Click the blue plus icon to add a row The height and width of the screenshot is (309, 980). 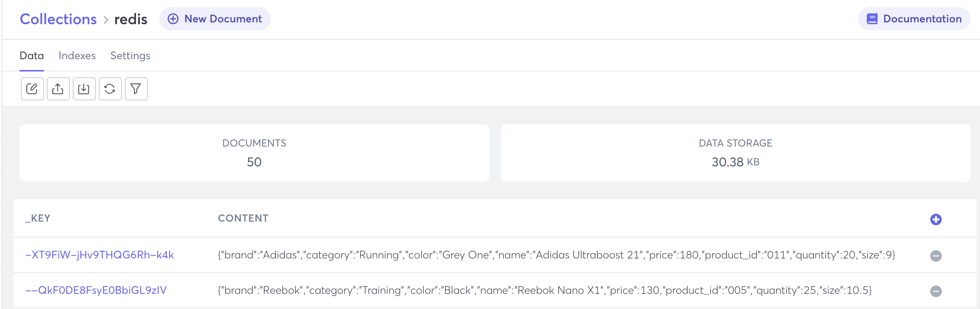pos(936,219)
